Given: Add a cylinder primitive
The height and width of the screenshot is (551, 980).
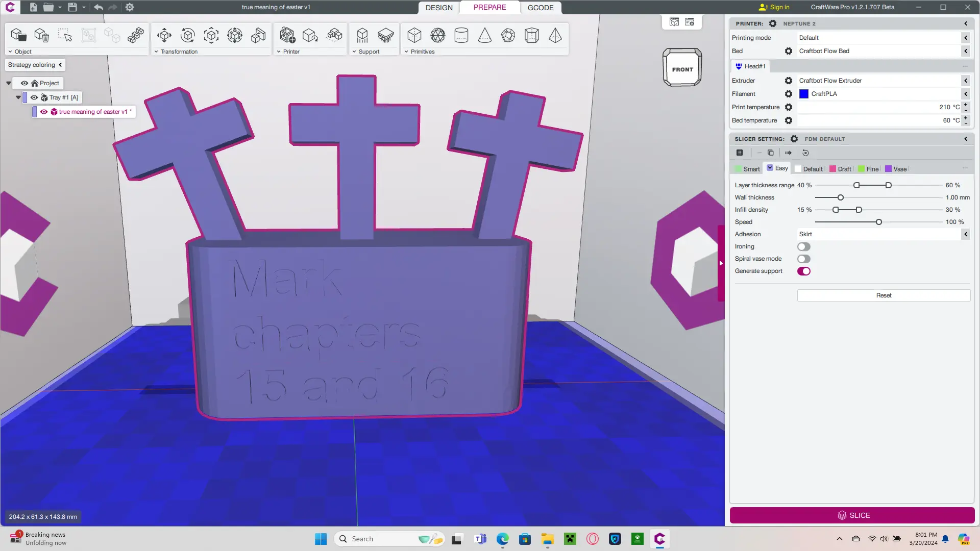Looking at the screenshot, I should (x=461, y=35).
